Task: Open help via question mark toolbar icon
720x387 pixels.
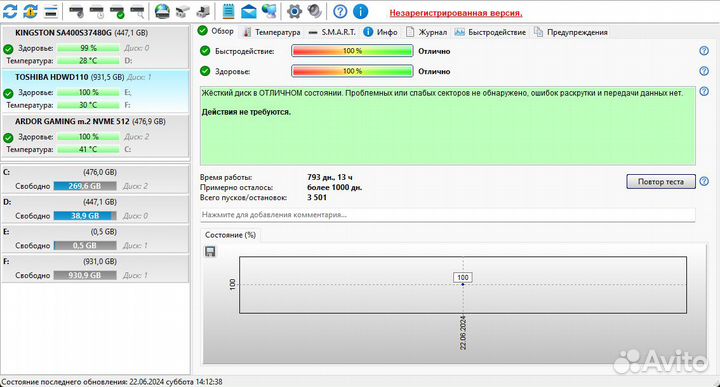Action: (x=340, y=11)
